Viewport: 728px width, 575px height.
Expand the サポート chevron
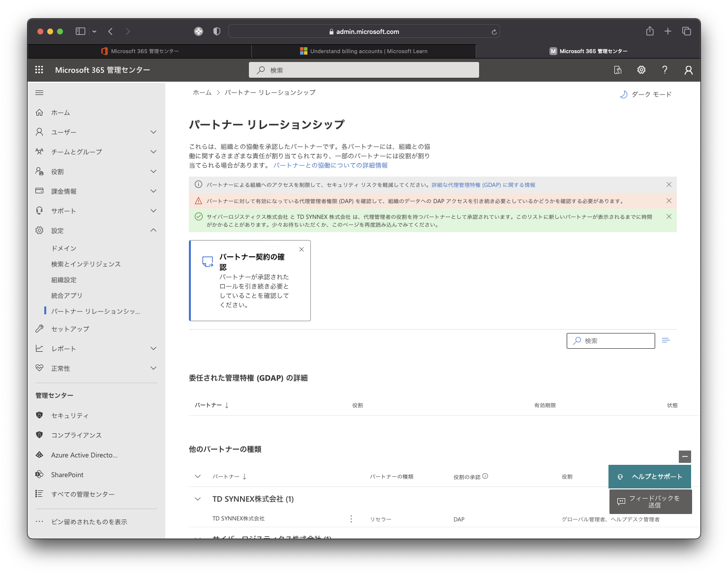(x=153, y=211)
